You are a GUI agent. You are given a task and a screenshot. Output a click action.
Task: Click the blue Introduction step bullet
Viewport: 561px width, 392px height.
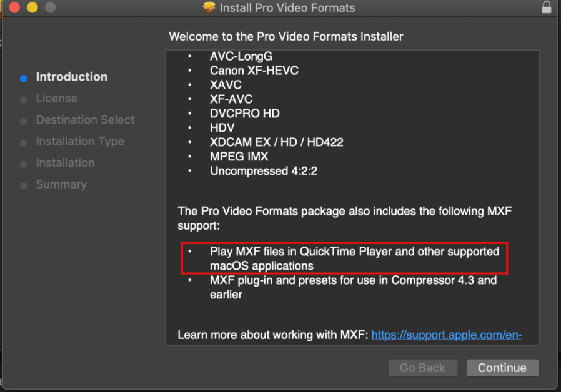(x=24, y=78)
